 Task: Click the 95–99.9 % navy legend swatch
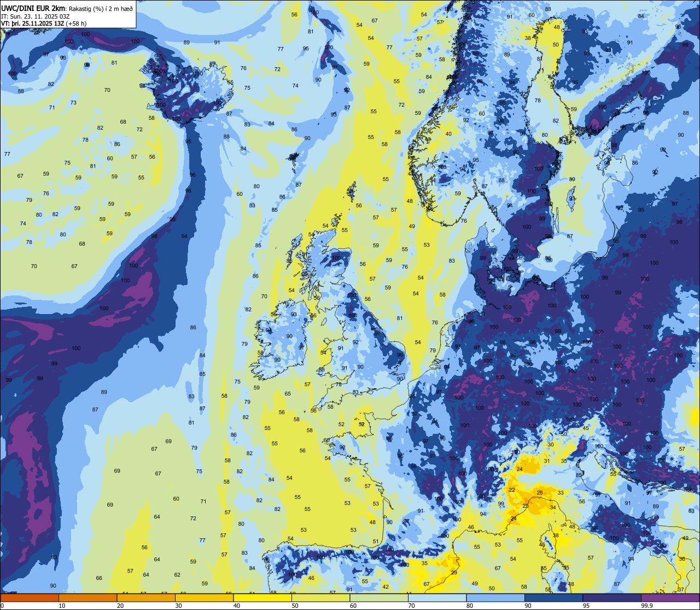pyautogui.click(x=612, y=597)
